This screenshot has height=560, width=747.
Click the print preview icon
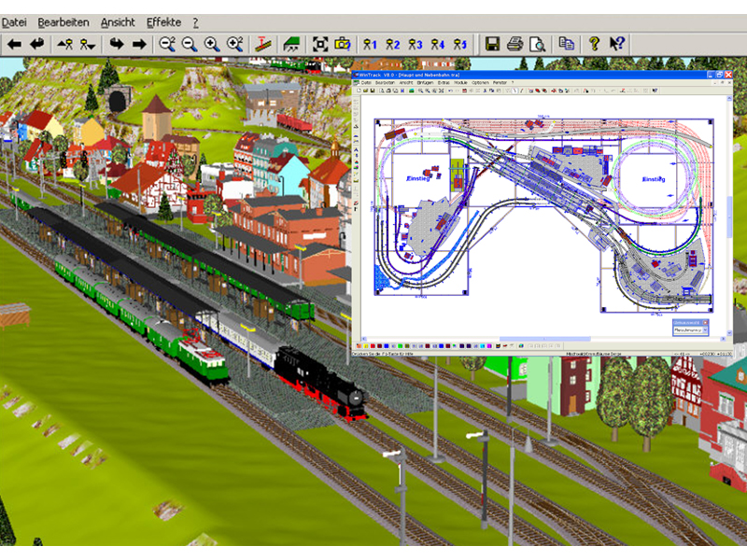click(x=537, y=43)
